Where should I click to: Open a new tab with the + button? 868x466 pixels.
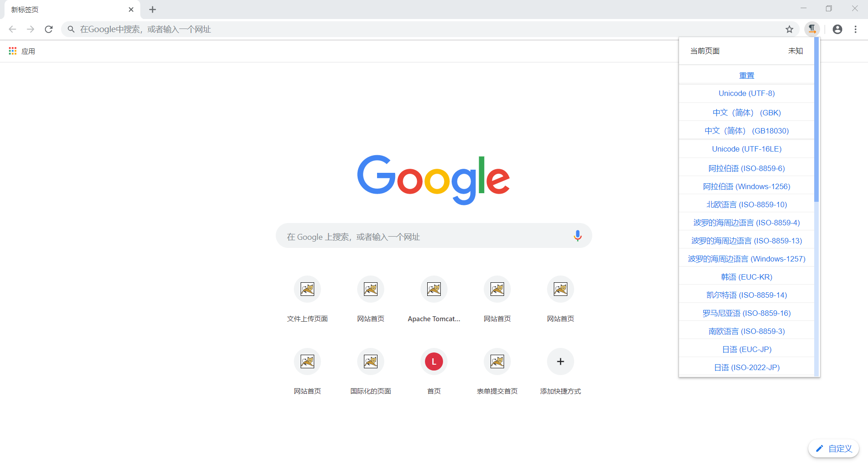click(152, 9)
